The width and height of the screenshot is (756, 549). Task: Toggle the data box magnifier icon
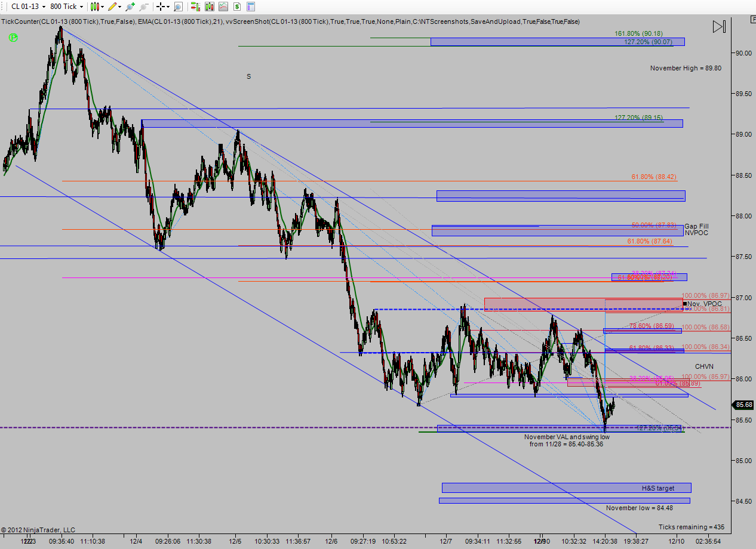click(178, 7)
